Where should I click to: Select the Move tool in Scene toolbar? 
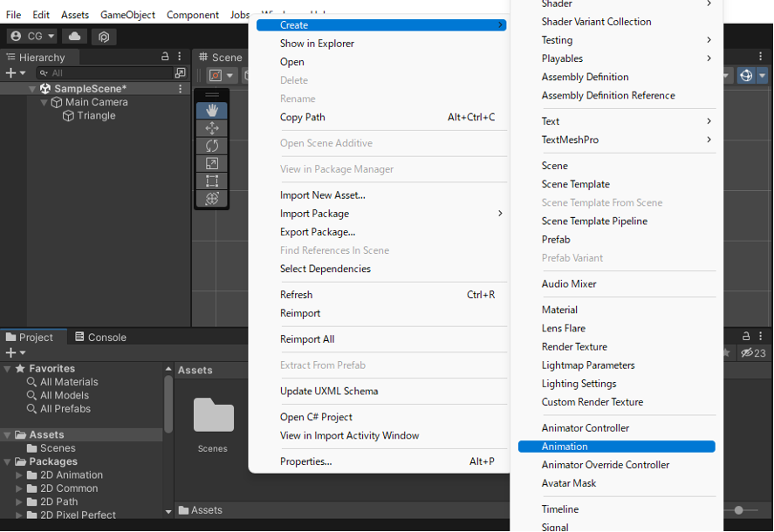[x=212, y=128]
